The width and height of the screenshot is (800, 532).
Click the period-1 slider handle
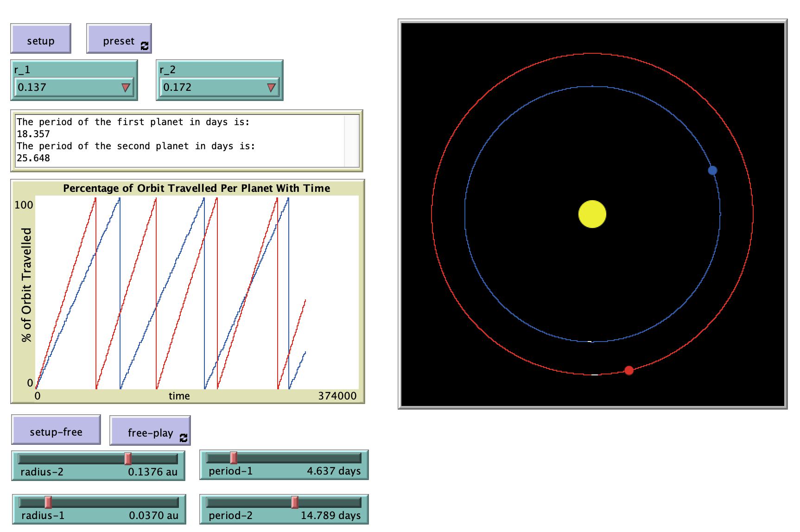[234, 458]
